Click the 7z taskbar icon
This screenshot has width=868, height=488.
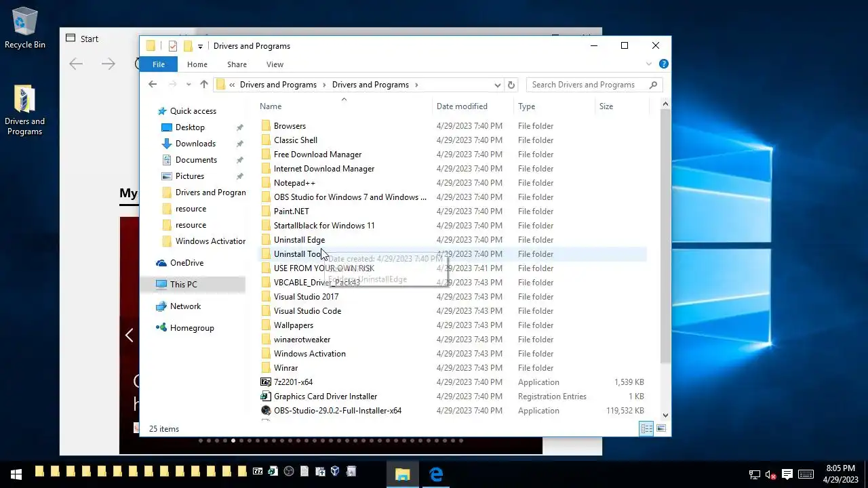[x=258, y=471]
